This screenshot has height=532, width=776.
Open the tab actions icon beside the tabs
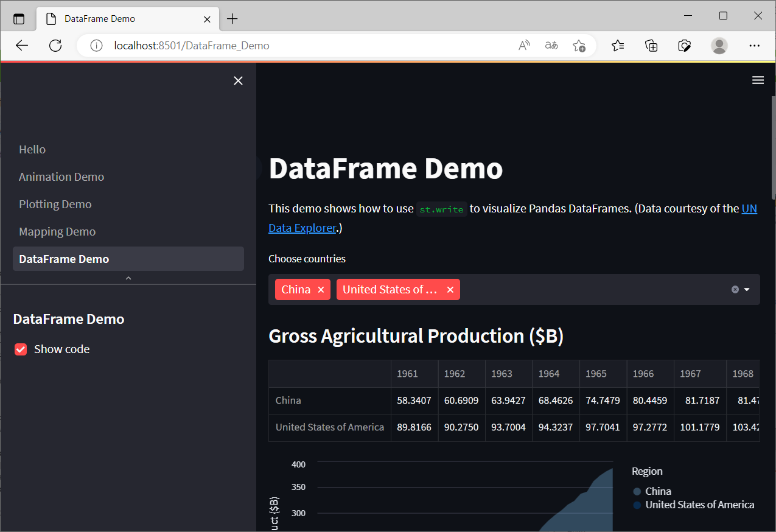pos(19,18)
